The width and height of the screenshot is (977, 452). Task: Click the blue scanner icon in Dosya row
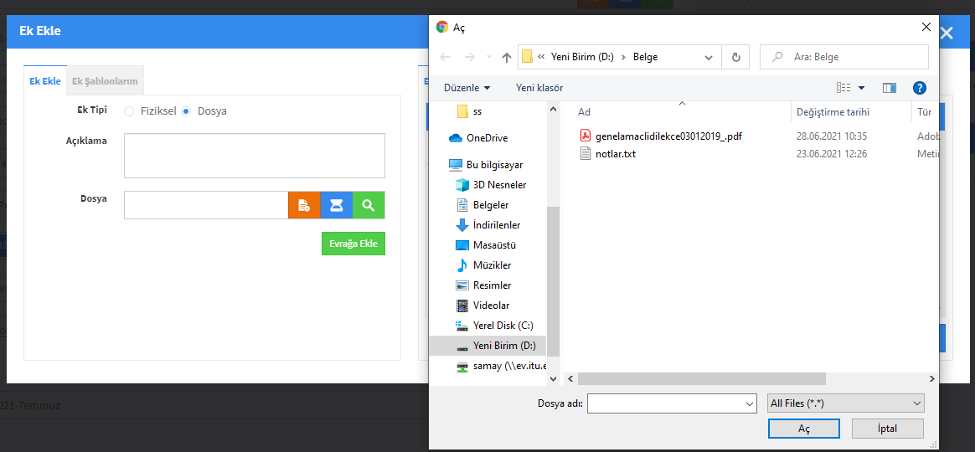336,205
